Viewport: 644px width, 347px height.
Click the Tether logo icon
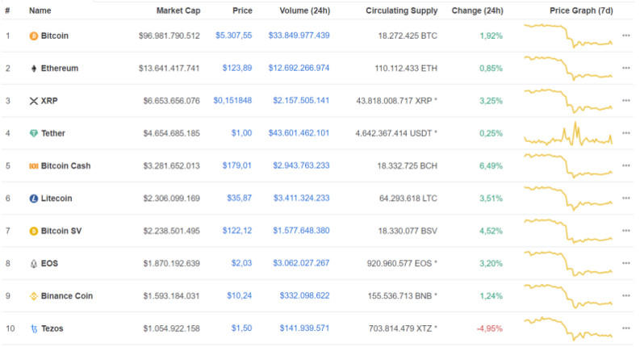[34, 133]
